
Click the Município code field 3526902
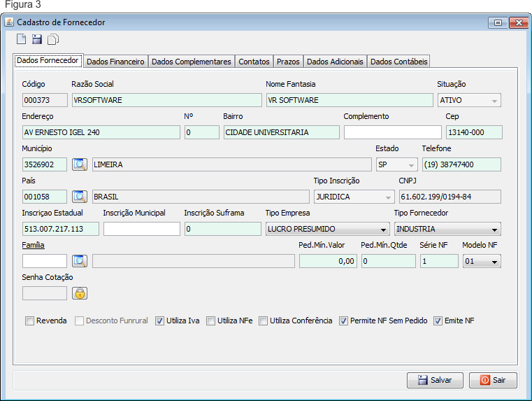pos(45,164)
